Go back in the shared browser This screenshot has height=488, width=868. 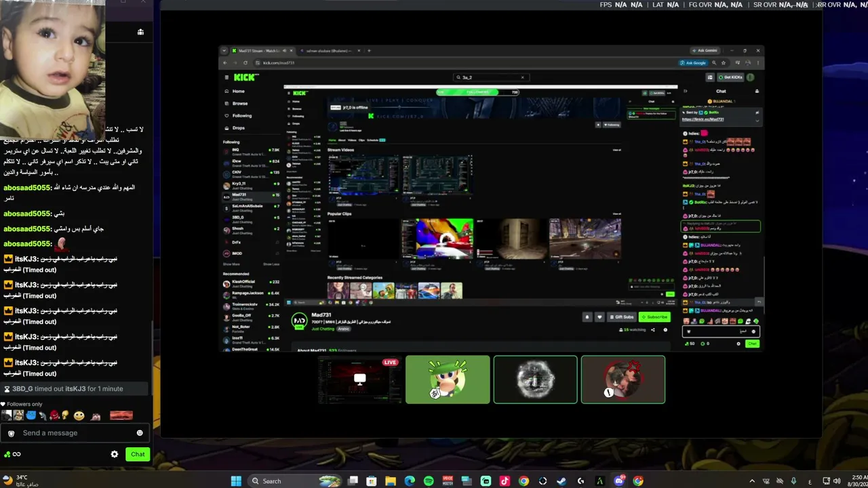(x=226, y=63)
